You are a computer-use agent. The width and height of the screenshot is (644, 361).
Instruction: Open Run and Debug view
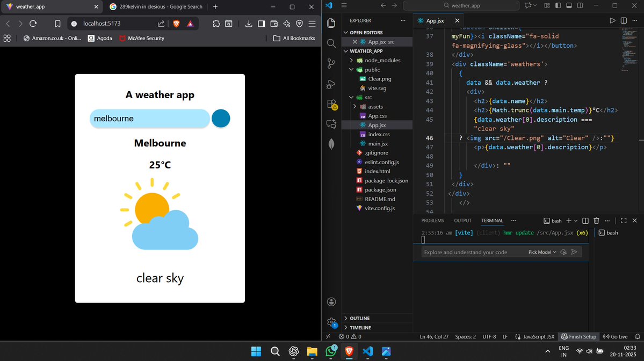coord(331,84)
